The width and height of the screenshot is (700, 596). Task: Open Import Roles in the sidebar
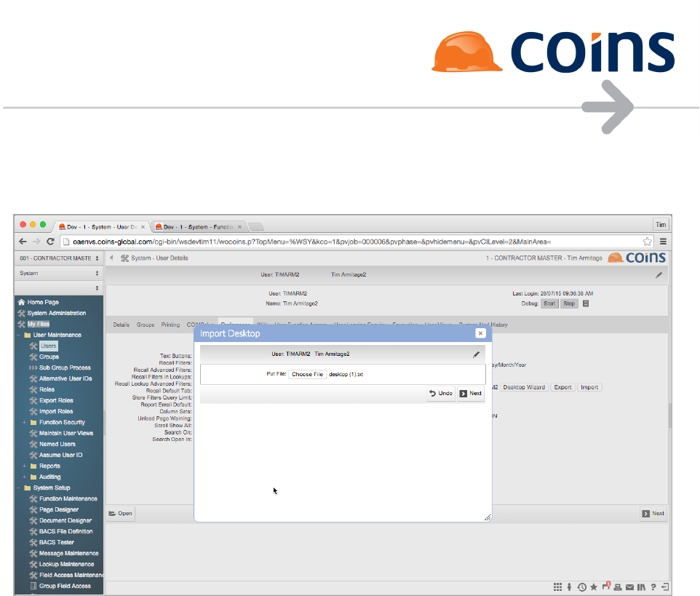tap(56, 412)
